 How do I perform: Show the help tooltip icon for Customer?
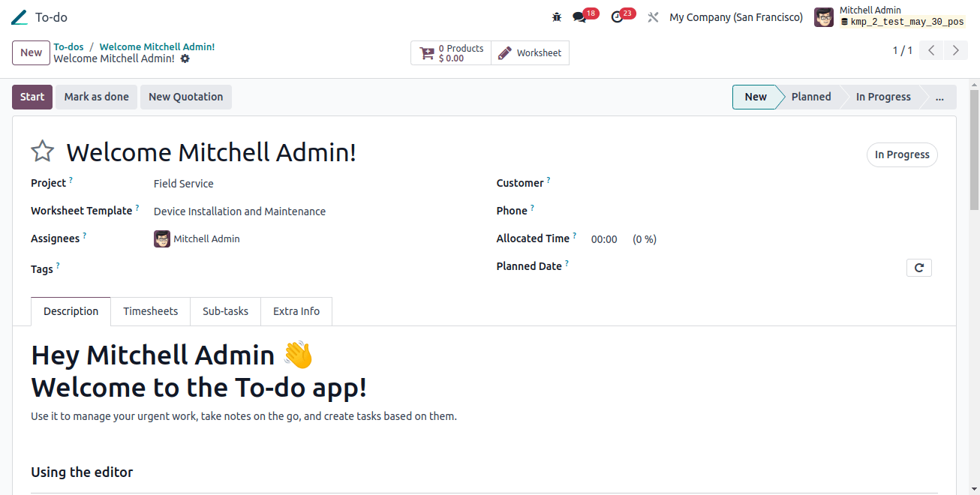tap(549, 180)
